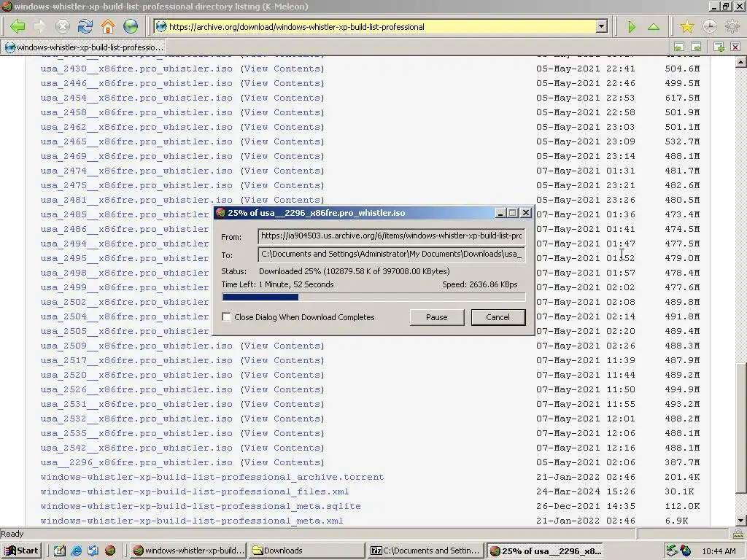Click the scrollbar up arrow
The image size is (747, 560).
tap(741, 62)
